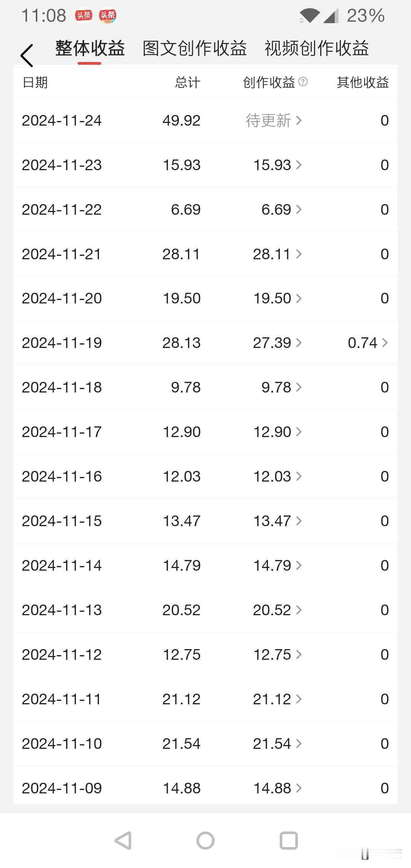Tap first 头条 notification icon in status bar
The width and height of the screenshot is (411, 868).
click(x=84, y=16)
